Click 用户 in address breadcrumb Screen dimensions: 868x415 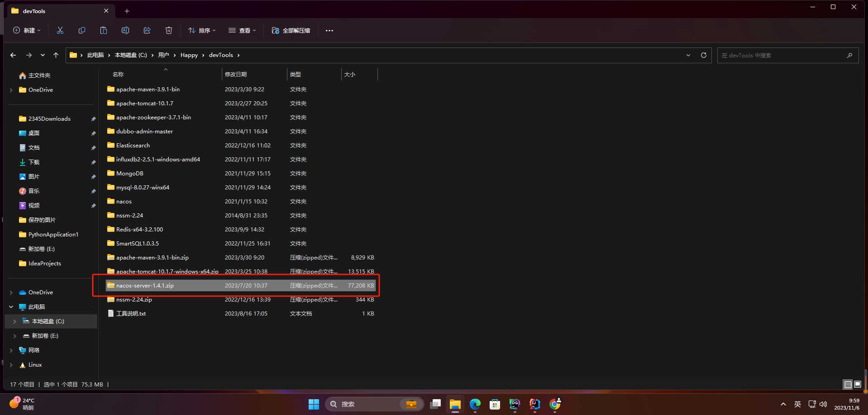click(163, 55)
